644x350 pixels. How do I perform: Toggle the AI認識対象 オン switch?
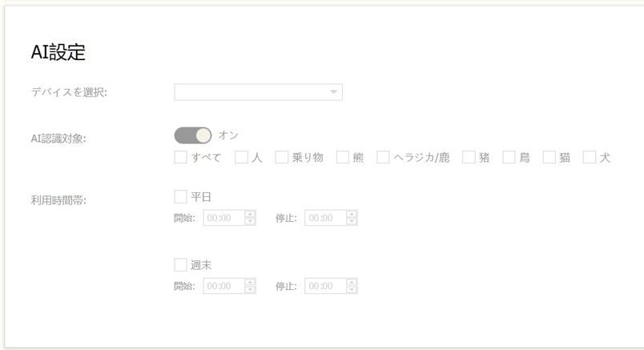(x=192, y=136)
